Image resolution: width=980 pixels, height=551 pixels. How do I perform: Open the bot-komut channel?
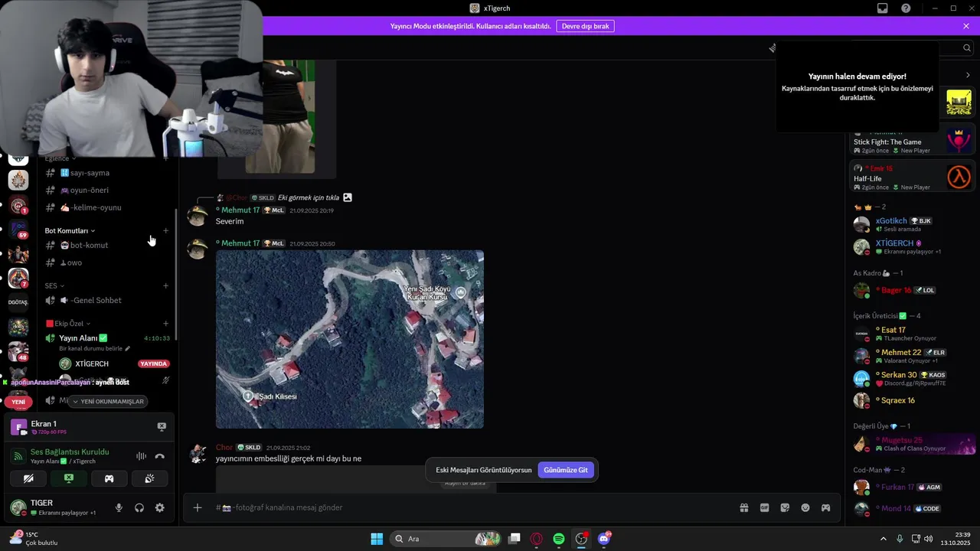point(107,245)
